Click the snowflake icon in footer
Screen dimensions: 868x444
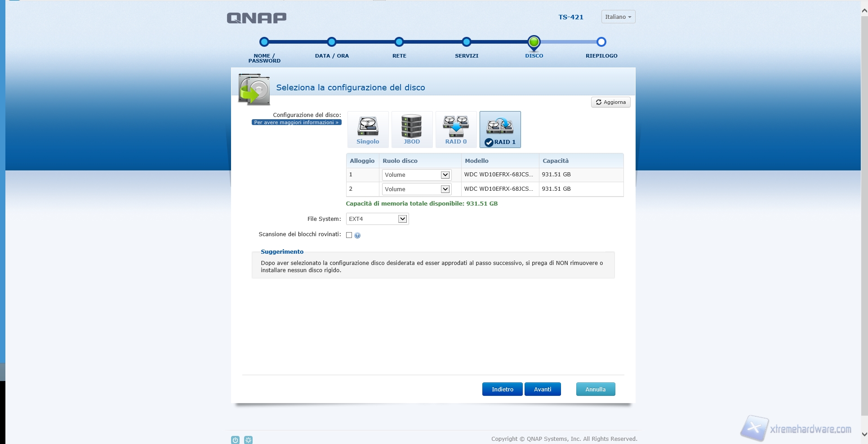pyautogui.click(x=248, y=440)
